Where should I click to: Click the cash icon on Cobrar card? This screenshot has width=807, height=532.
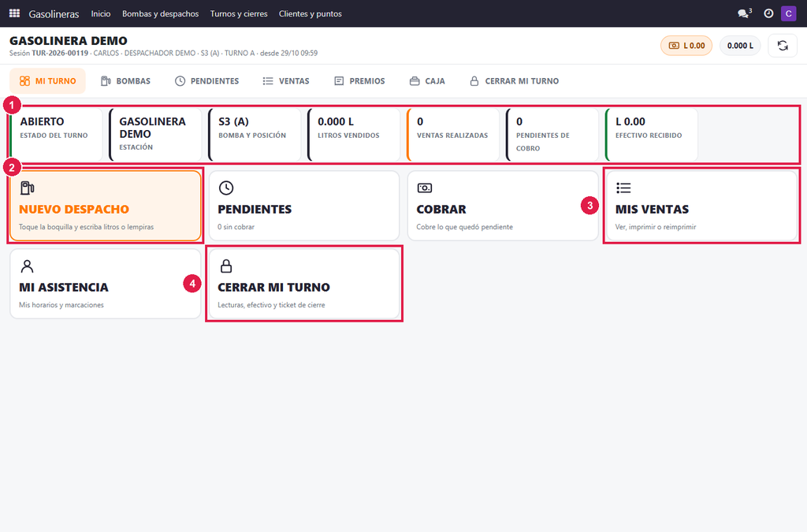pos(425,188)
